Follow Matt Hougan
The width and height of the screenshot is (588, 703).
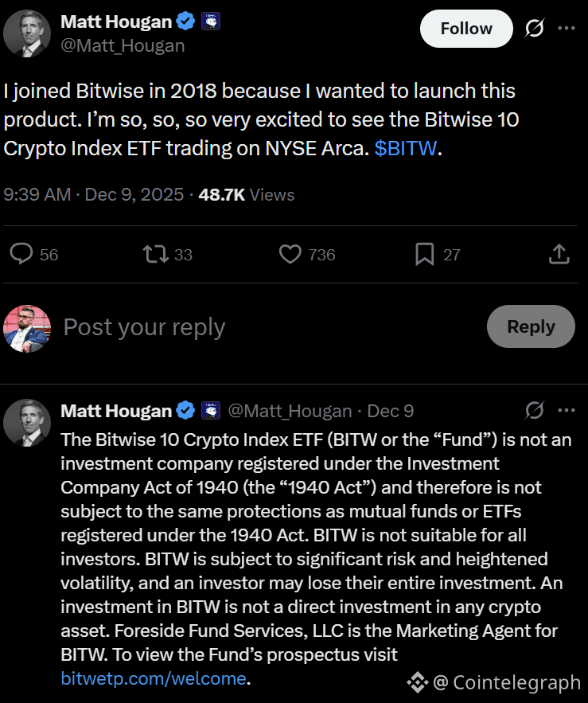tap(466, 29)
